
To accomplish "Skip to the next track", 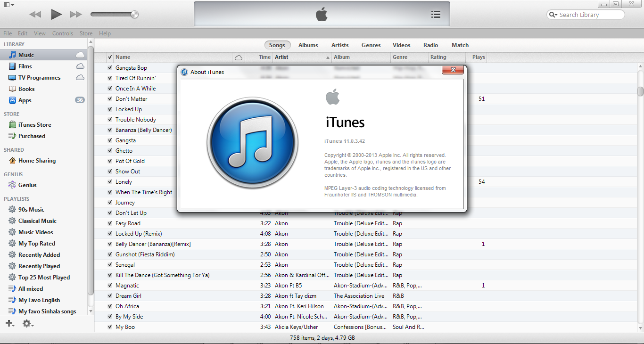I will click(75, 15).
